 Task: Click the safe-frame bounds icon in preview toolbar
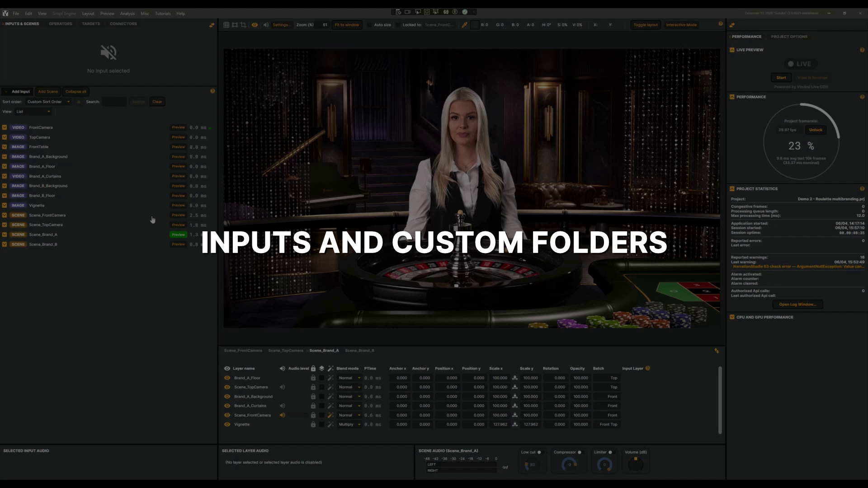pyautogui.click(x=235, y=25)
